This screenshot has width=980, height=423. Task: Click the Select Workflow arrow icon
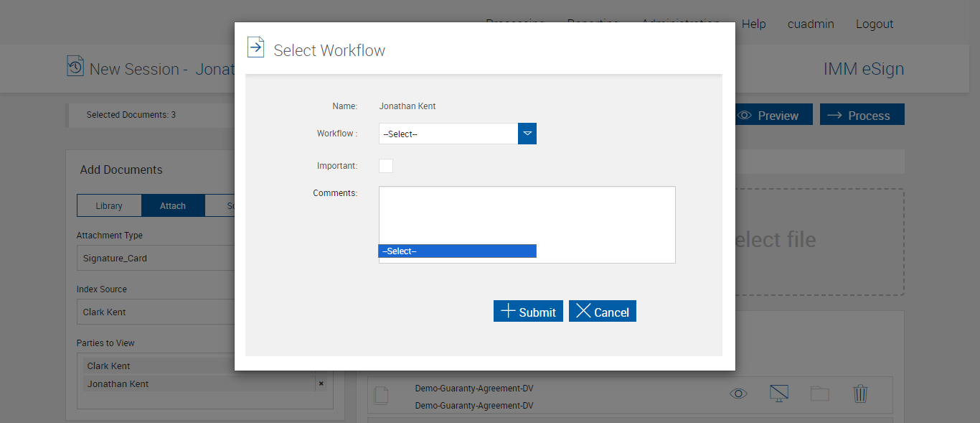[x=255, y=47]
